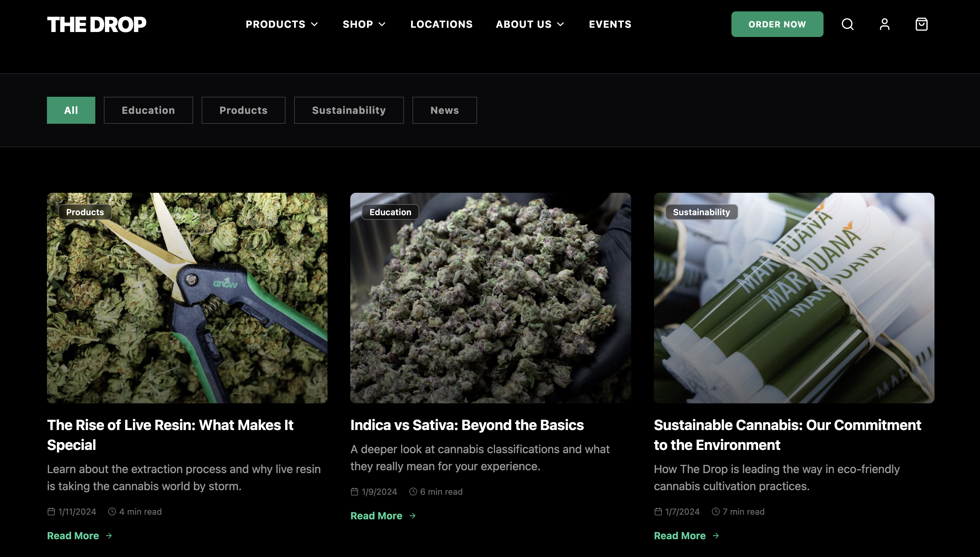Viewport: 980px width, 557px height.
Task: Click the Education badge on second card
Action: click(390, 212)
